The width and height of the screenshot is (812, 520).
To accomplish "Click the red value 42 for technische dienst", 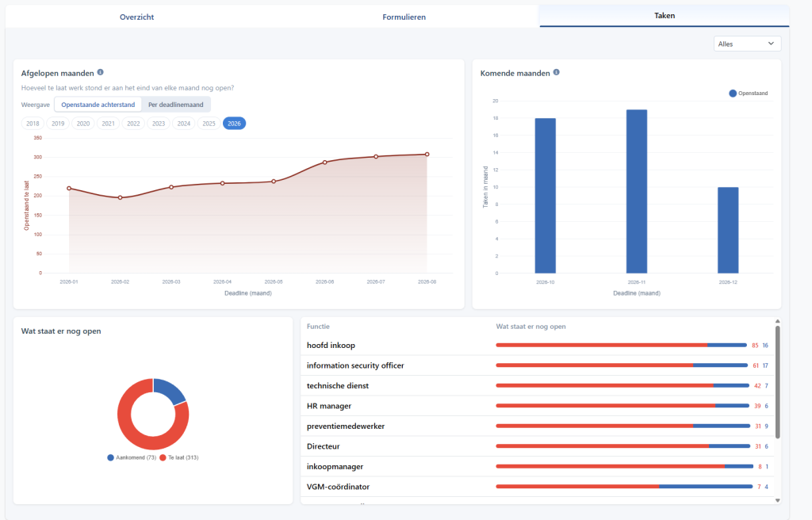I will [757, 386].
